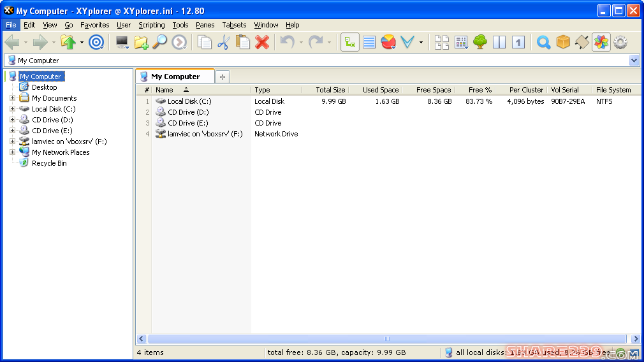Viewport: 644px width, 362px height.
Task: Select Recycle Bin in the folder tree
Action: (x=49, y=163)
